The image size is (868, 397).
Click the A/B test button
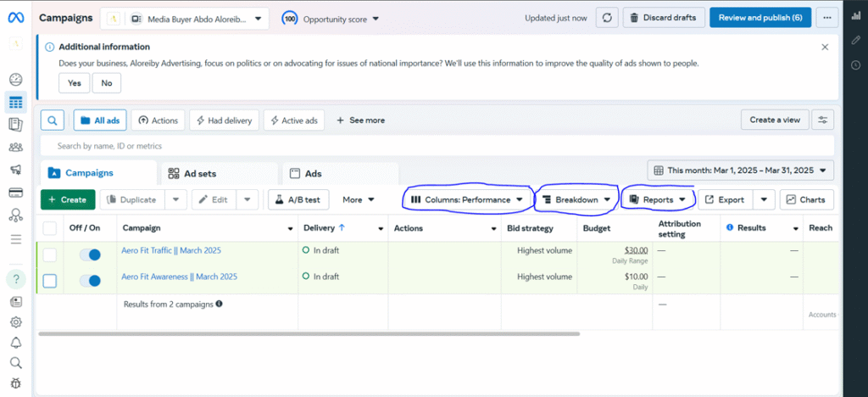coord(298,200)
